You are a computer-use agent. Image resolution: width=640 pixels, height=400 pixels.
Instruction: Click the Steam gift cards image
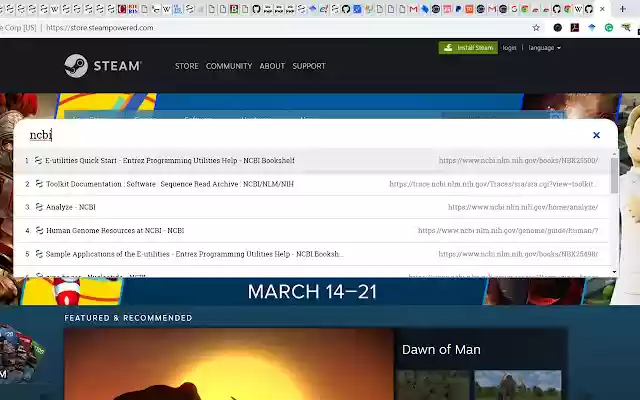[21, 353]
